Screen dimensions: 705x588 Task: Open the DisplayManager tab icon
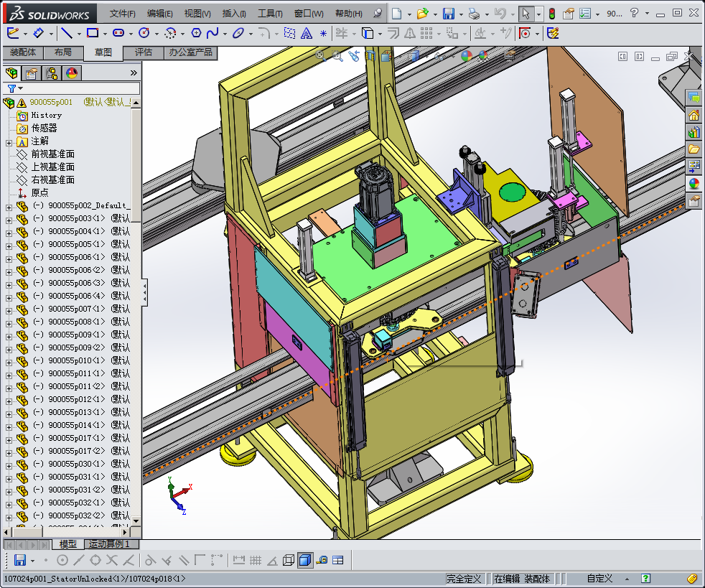click(x=72, y=73)
